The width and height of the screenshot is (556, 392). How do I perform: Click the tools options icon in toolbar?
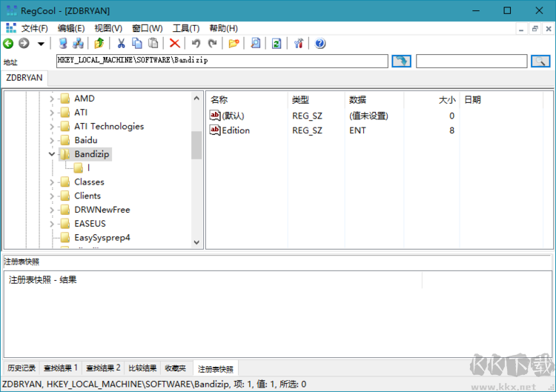pos(298,43)
